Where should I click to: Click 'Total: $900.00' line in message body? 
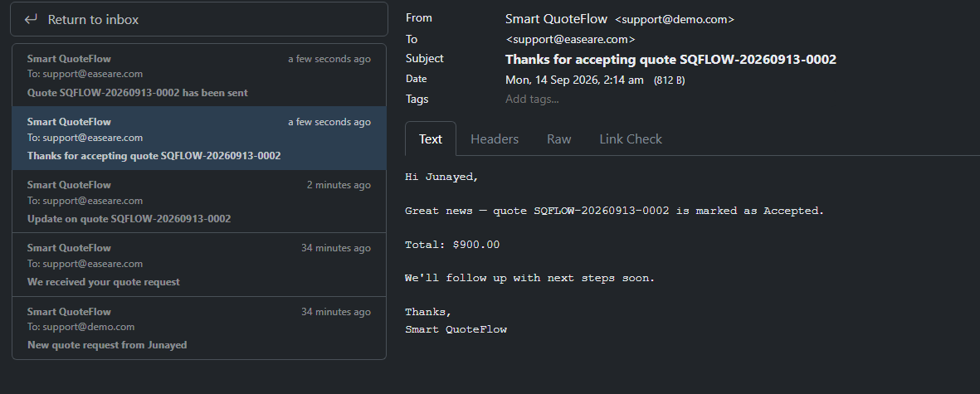point(452,244)
